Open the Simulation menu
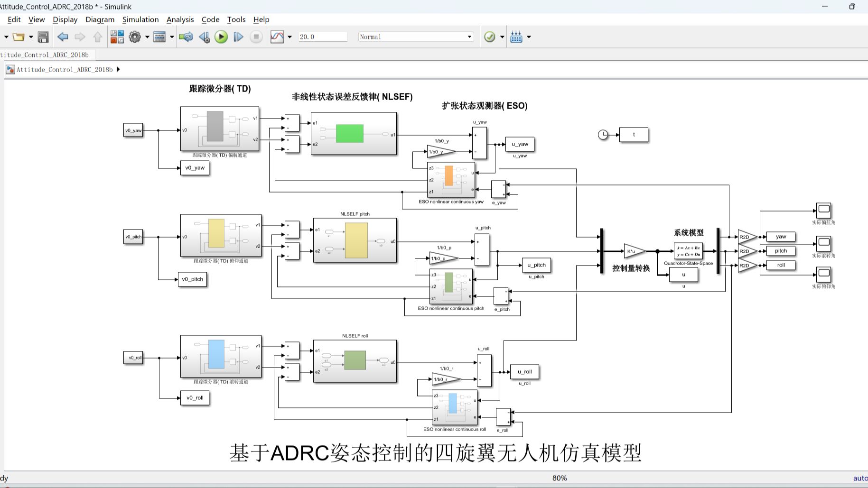The image size is (868, 488). pyautogui.click(x=140, y=19)
